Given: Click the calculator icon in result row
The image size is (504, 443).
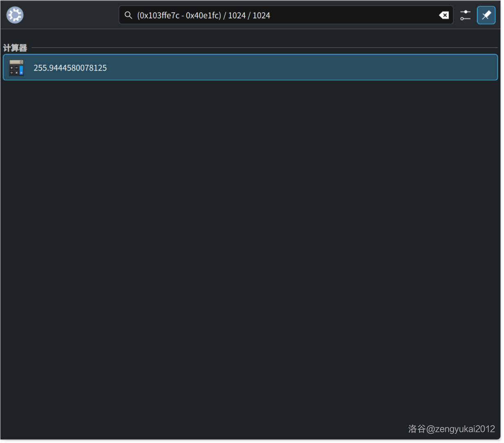Looking at the screenshot, I should [x=16, y=68].
